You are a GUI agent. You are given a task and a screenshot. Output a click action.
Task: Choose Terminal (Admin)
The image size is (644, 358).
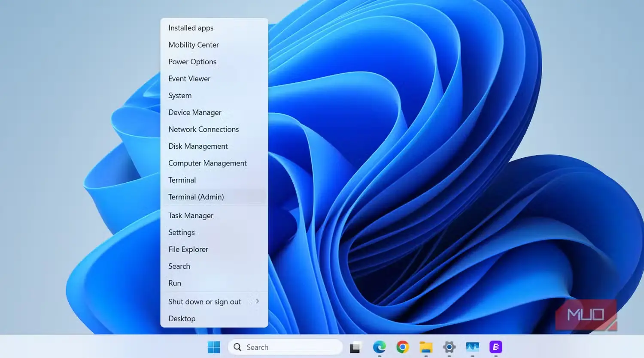click(214, 197)
